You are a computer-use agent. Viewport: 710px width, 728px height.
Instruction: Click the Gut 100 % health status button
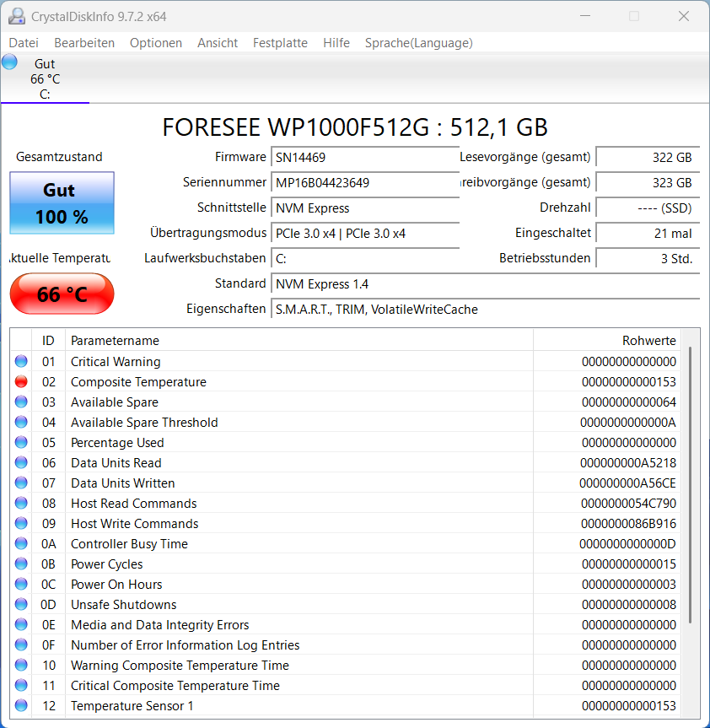tap(62, 203)
